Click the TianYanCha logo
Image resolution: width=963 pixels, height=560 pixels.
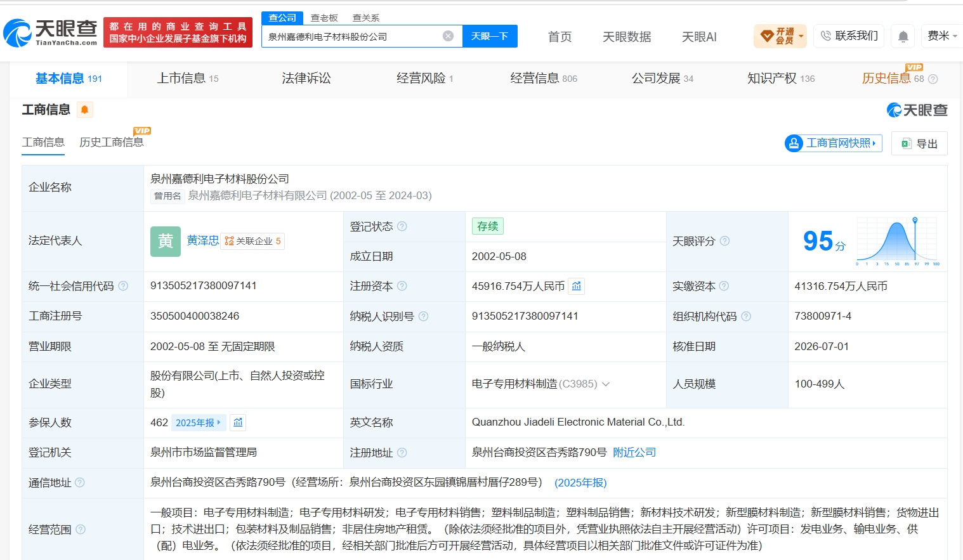[51, 32]
